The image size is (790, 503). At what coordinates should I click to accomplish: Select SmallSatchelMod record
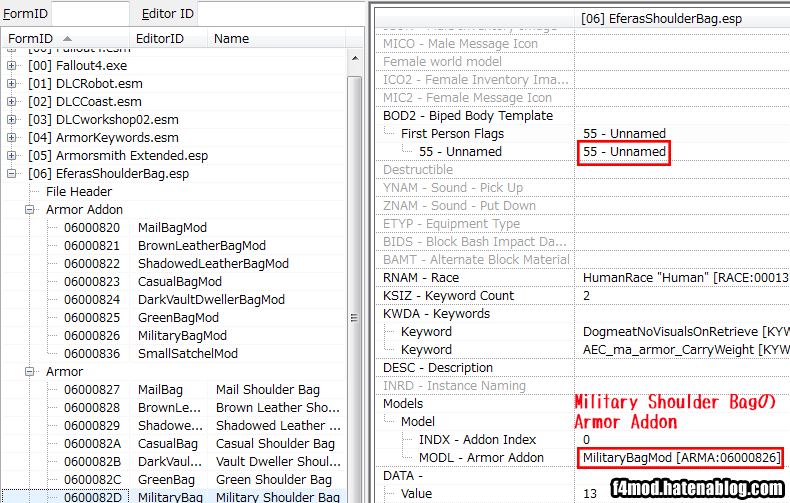click(x=187, y=354)
